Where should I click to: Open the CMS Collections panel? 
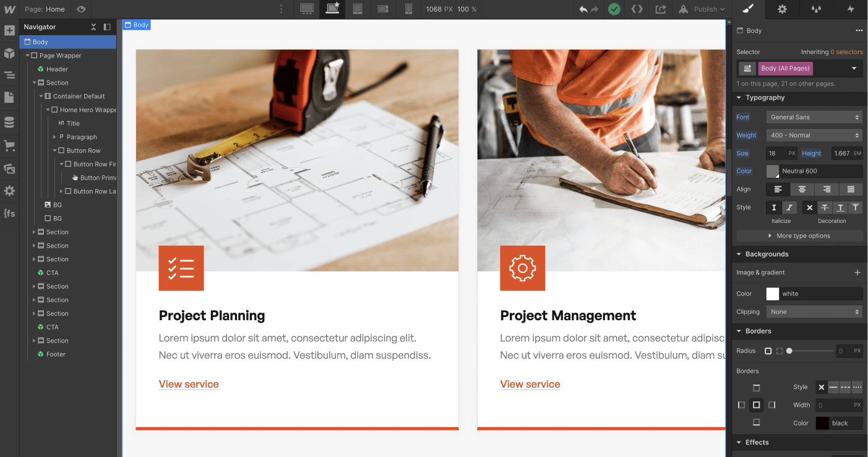coord(9,121)
